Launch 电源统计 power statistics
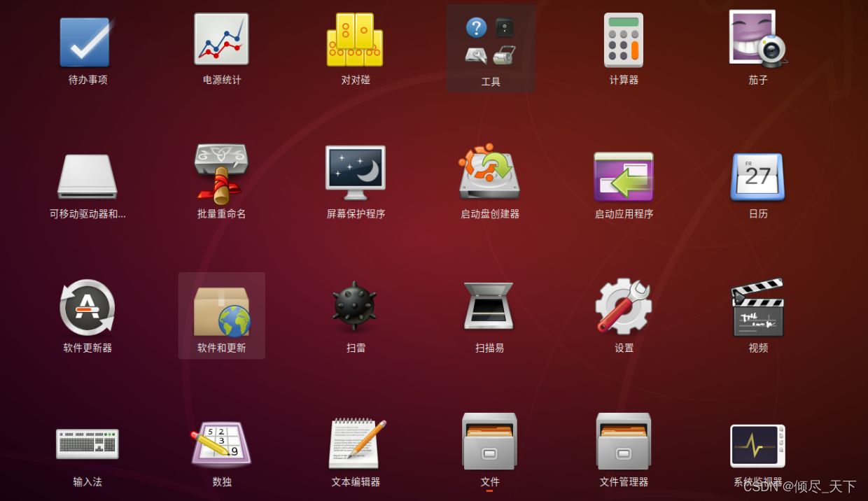The image size is (868, 501). pyautogui.click(x=221, y=40)
